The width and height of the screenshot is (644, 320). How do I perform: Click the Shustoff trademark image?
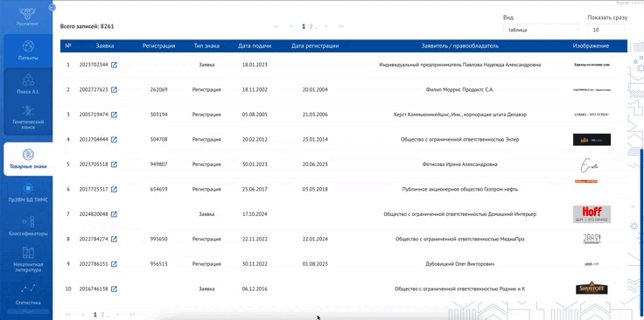point(591,289)
